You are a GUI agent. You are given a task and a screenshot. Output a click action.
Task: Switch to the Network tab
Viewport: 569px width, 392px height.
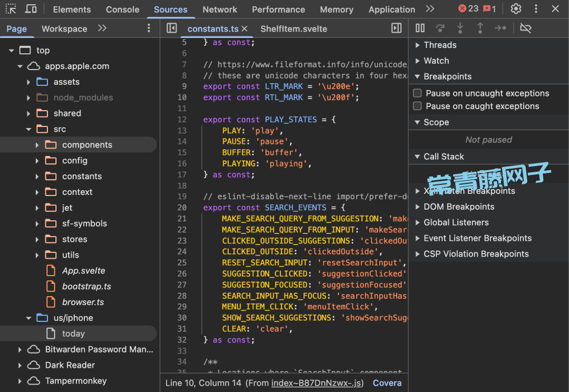[220, 9]
